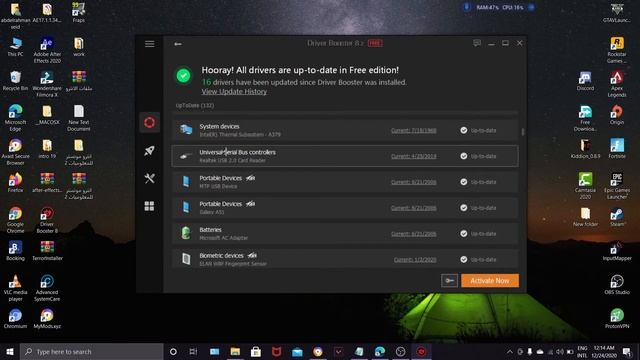Open This PC desktop icon

pyautogui.click(x=15, y=47)
